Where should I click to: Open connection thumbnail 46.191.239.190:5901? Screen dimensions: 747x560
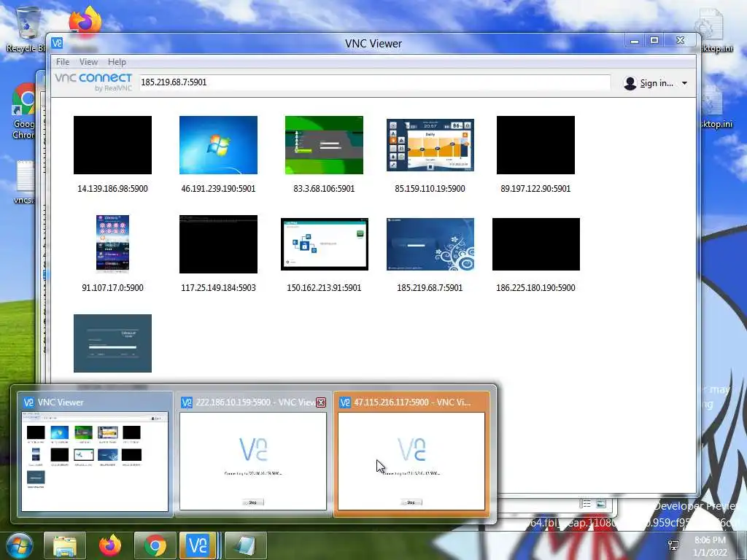pyautogui.click(x=218, y=145)
